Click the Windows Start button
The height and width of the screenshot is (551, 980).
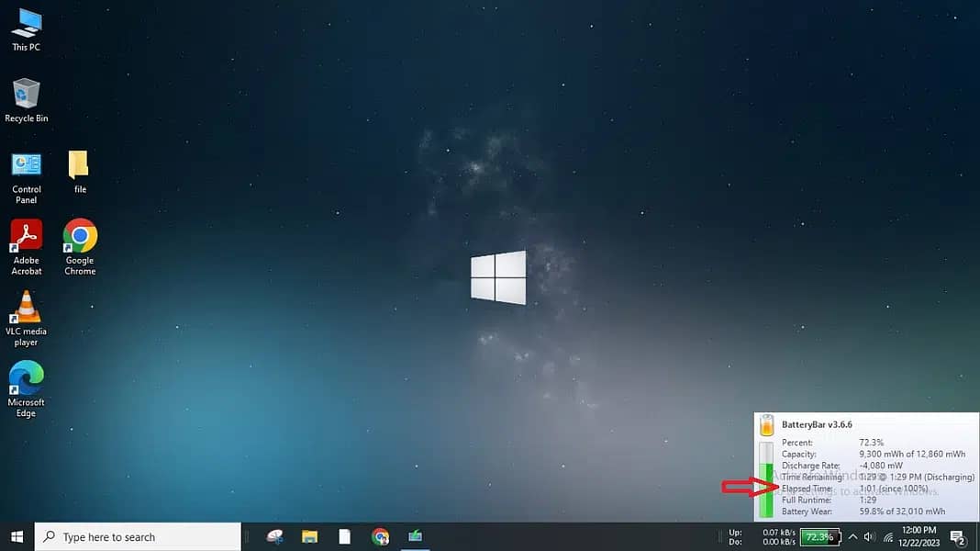[17, 536]
